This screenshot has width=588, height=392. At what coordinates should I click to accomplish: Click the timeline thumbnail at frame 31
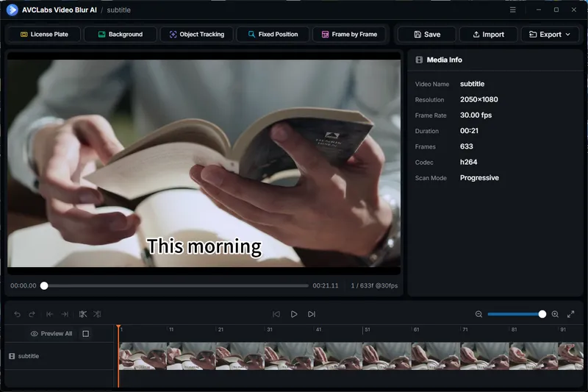point(289,356)
